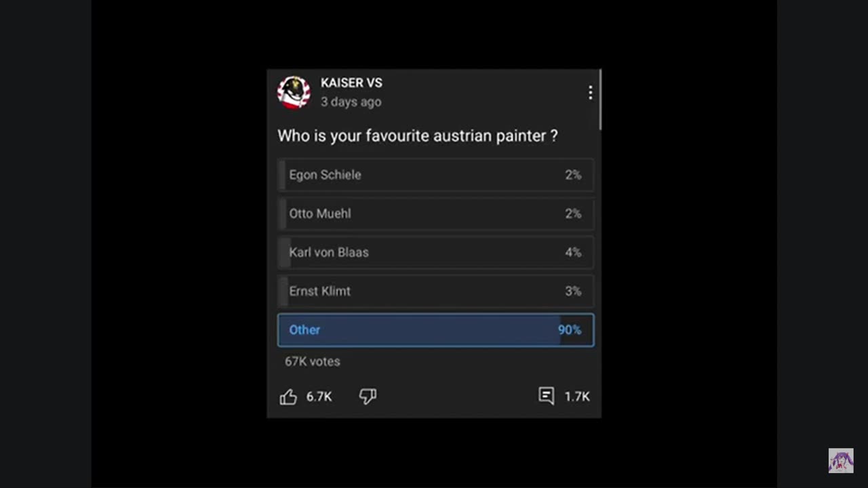Pick the Ernst Klimt poll option
Image resolution: width=868 pixels, height=488 pixels.
[x=435, y=291]
